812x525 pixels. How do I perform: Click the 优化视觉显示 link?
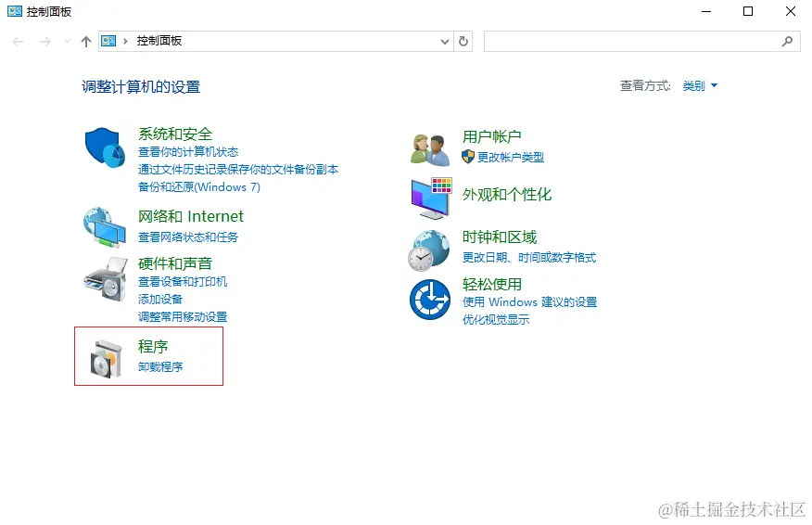pyautogui.click(x=496, y=320)
